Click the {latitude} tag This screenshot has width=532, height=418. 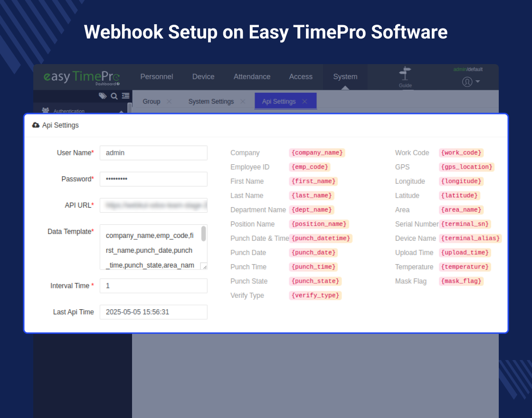(459, 195)
